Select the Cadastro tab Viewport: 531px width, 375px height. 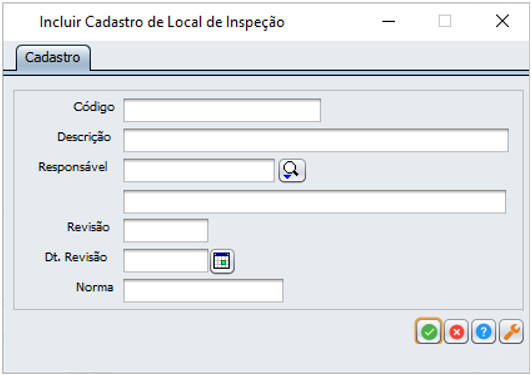[53, 58]
